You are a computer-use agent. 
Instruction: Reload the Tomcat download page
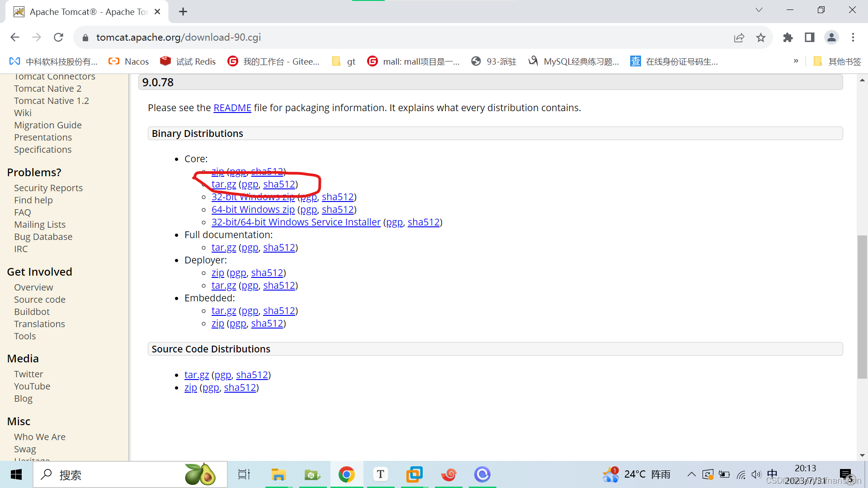[x=58, y=37]
